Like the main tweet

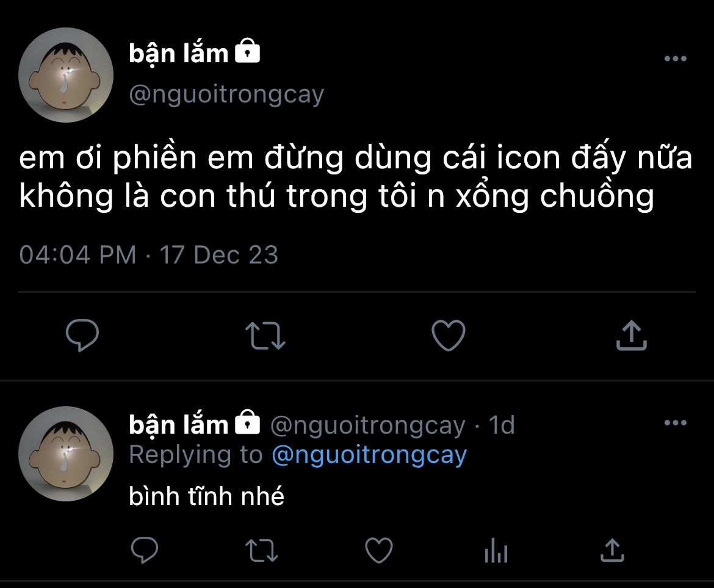[449, 335]
